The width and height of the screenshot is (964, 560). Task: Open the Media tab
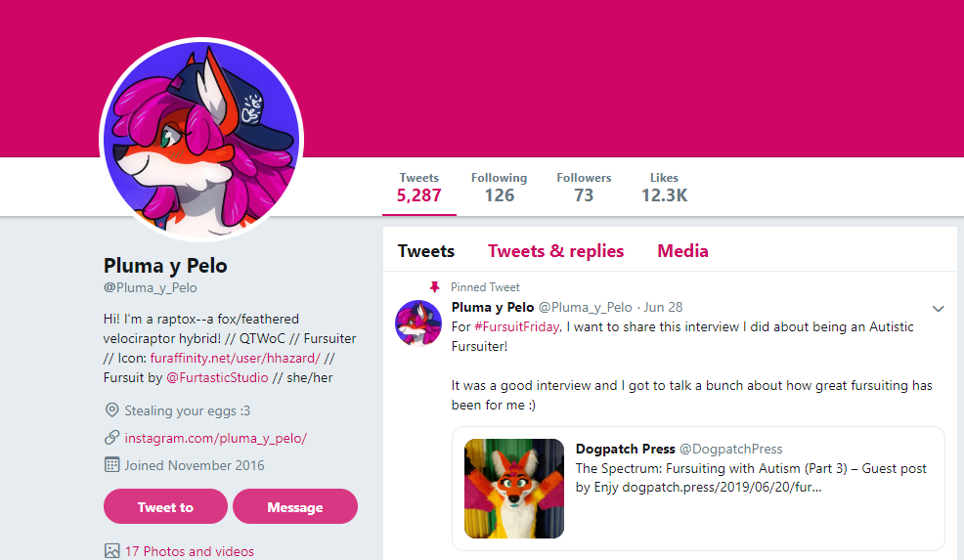point(682,251)
